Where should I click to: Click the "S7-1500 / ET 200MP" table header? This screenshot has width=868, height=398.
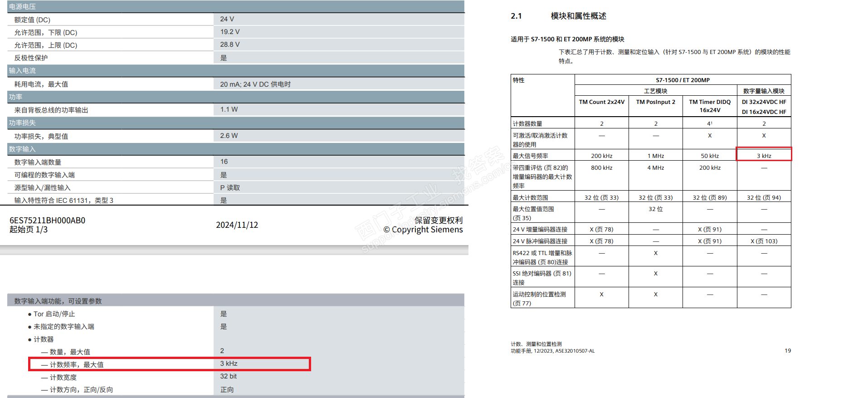coord(683,80)
